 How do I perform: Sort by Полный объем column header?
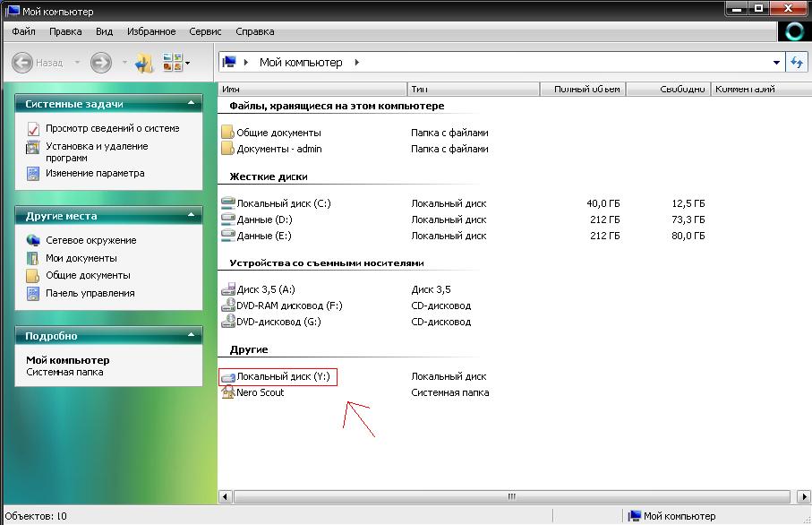(582, 89)
